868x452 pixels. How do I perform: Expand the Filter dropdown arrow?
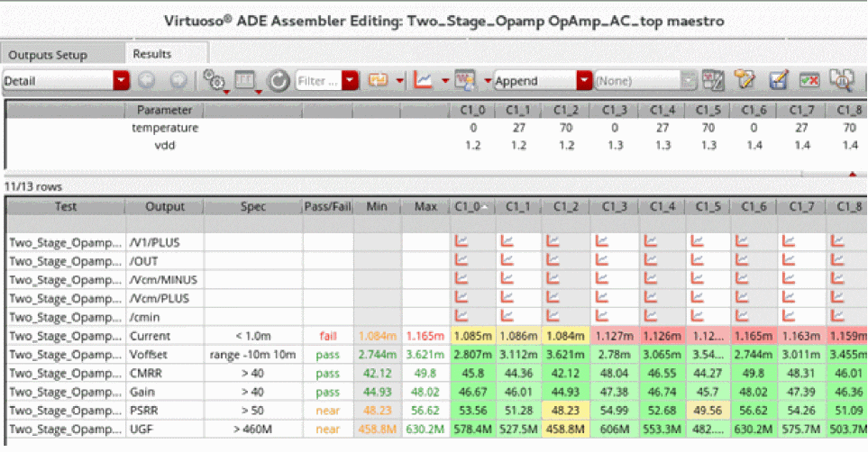point(350,80)
